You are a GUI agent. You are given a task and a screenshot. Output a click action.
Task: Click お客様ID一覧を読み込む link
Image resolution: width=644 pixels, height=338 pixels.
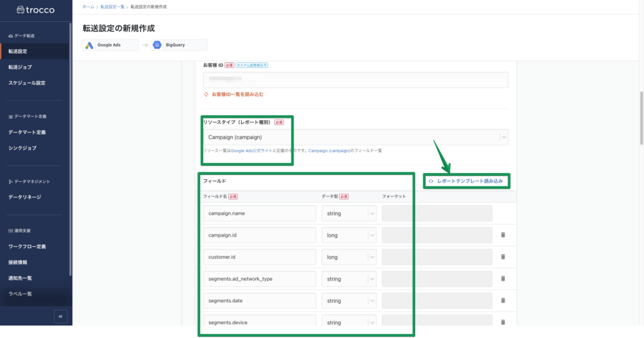coord(237,94)
